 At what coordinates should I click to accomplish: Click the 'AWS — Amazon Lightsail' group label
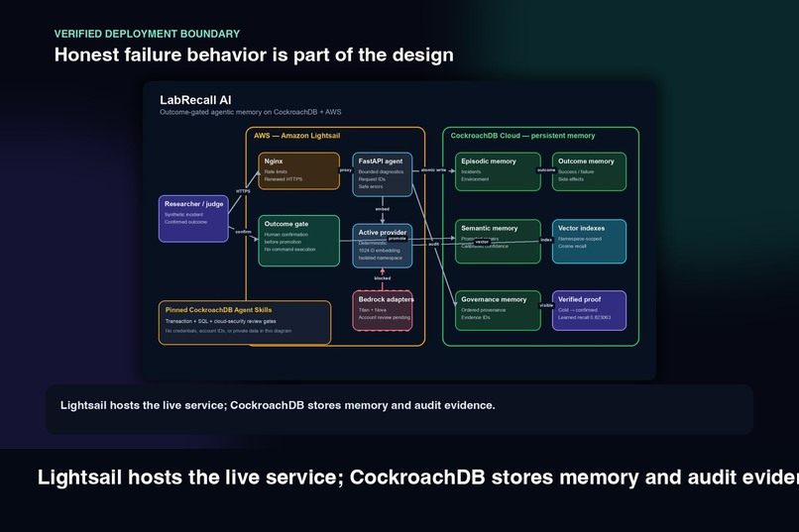coord(296,136)
